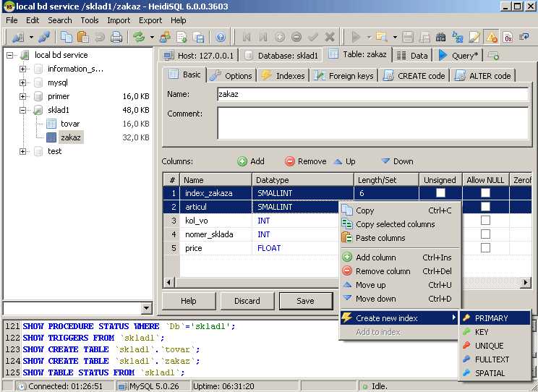This screenshot has height=392, width=538.
Task: Open the session manager icon
Action: (17, 37)
